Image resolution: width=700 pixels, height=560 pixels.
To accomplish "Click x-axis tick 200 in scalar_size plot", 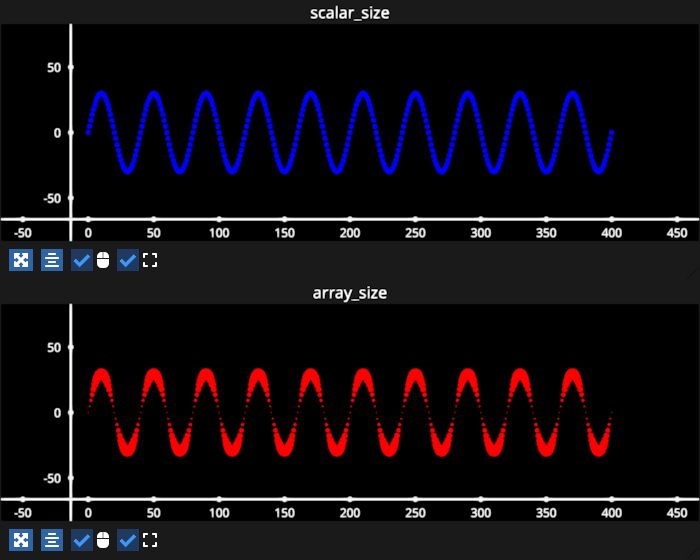I will tap(349, 232).
